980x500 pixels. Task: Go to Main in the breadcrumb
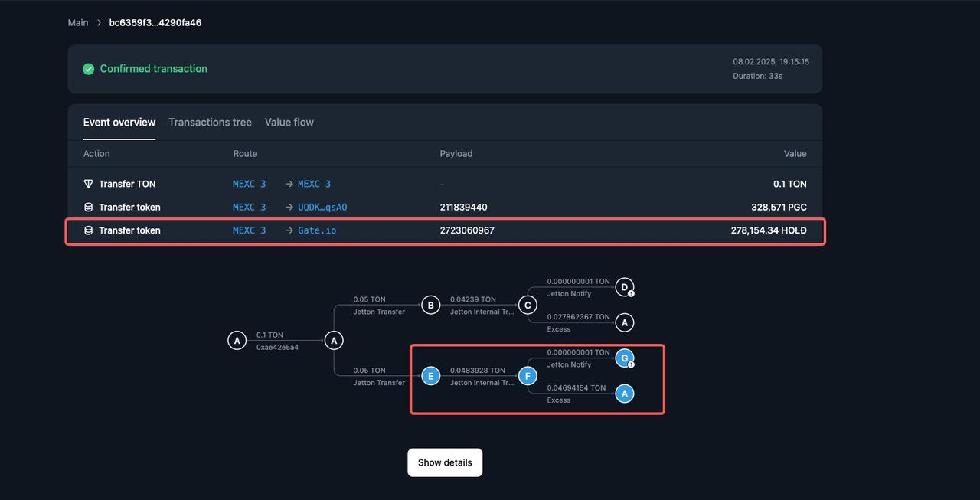78,23
